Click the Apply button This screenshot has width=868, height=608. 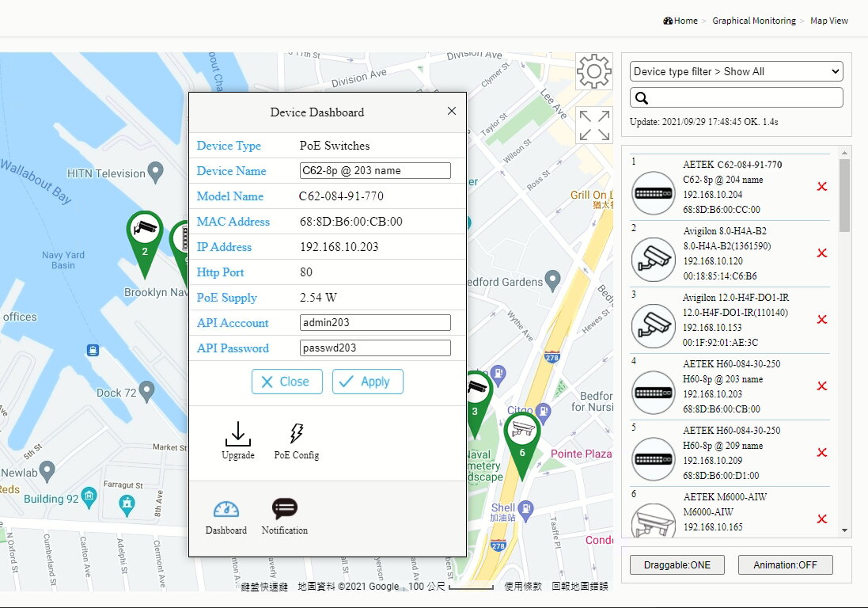pos(368,382)
